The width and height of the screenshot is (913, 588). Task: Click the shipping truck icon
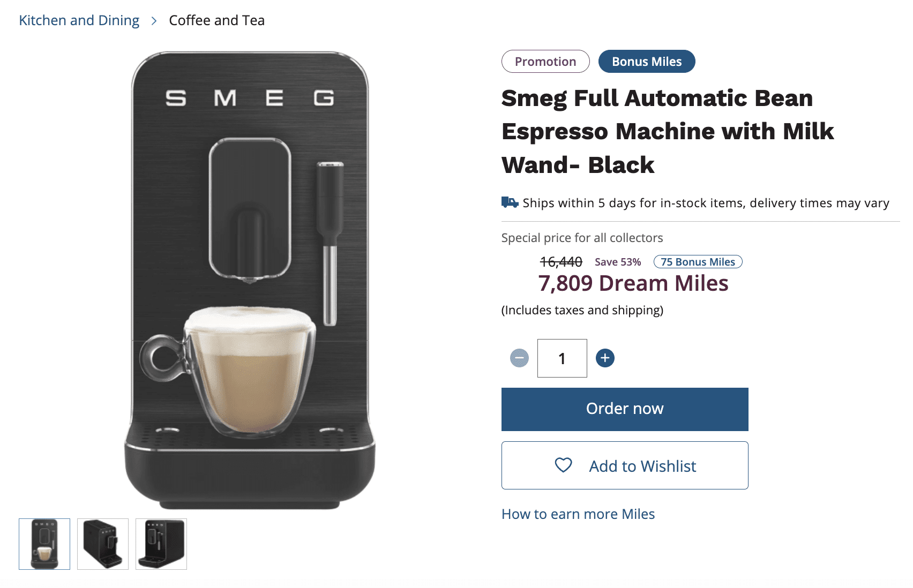click(510, 202)
